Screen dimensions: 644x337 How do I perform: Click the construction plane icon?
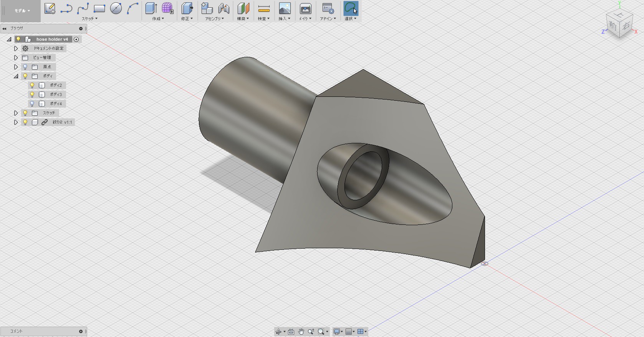click(x=243, y=8)
